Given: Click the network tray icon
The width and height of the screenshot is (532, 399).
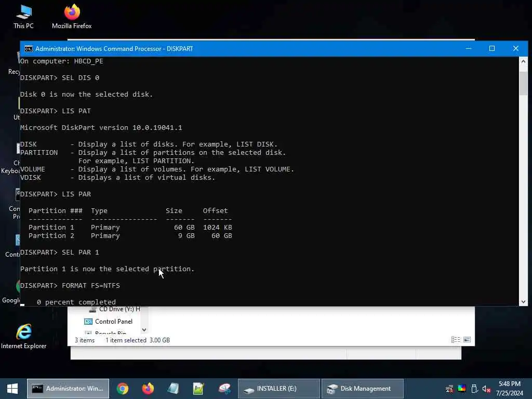Looking at the screenshot, I should click(449, 389).
